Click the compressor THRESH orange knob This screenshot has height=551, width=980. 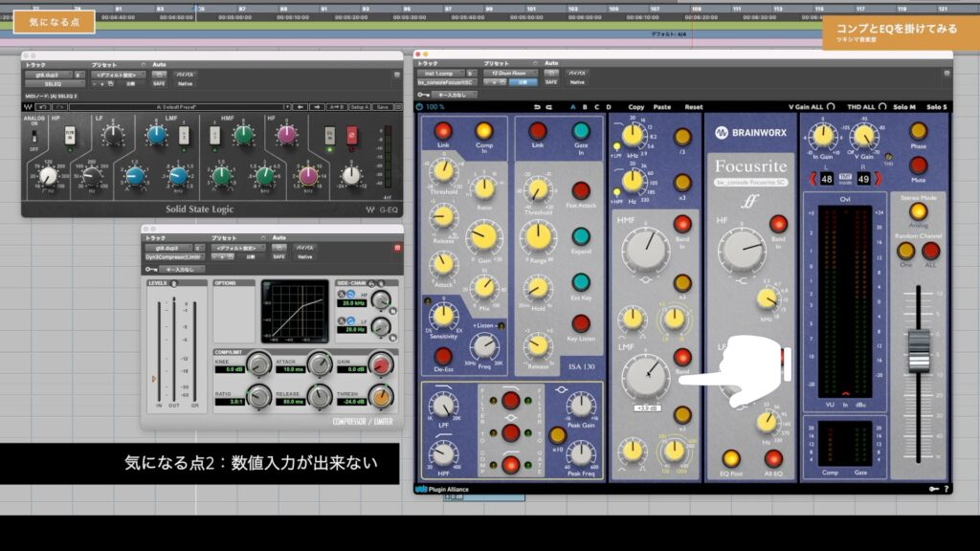tap(380, 397)
